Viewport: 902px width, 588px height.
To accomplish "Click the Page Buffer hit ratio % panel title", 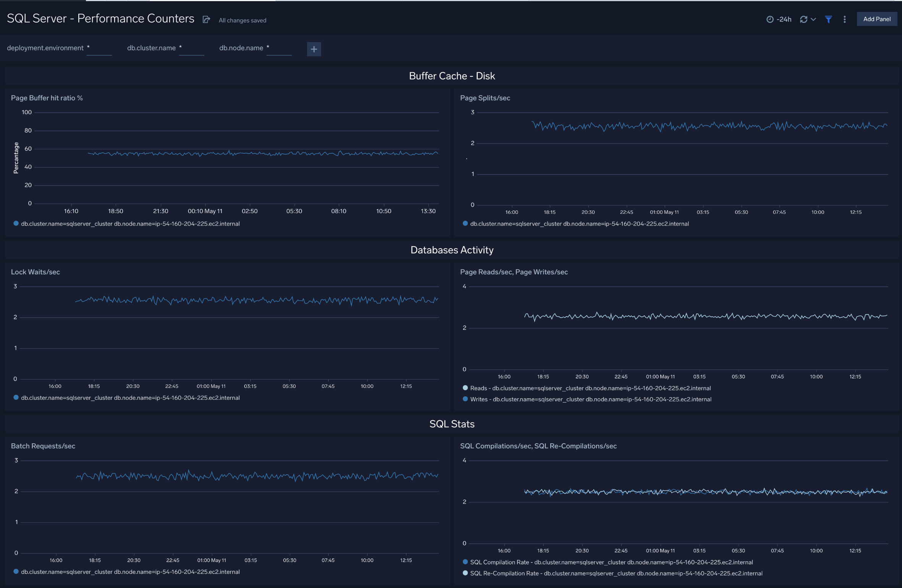I will click(47, 98).
